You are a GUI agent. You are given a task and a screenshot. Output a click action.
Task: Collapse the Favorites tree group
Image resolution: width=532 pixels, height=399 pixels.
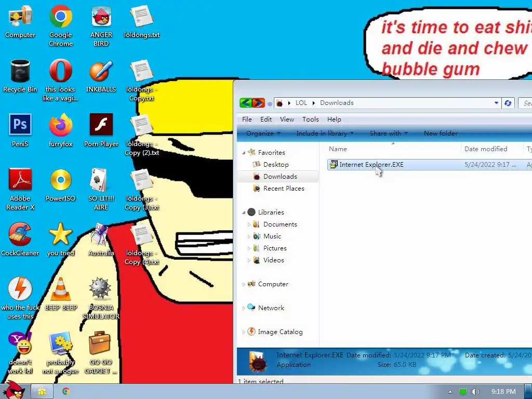[x=244, y=153]
